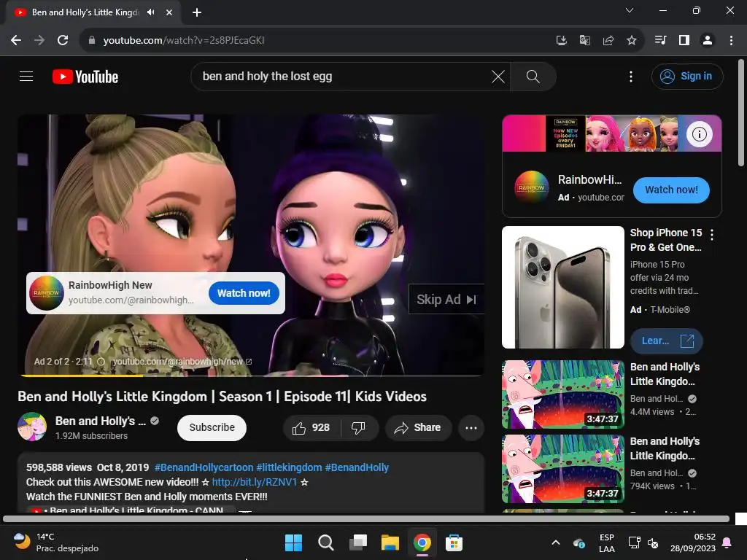Close the Ben and Holly tab
The image size is (747, 560).
tap(169, 12)
